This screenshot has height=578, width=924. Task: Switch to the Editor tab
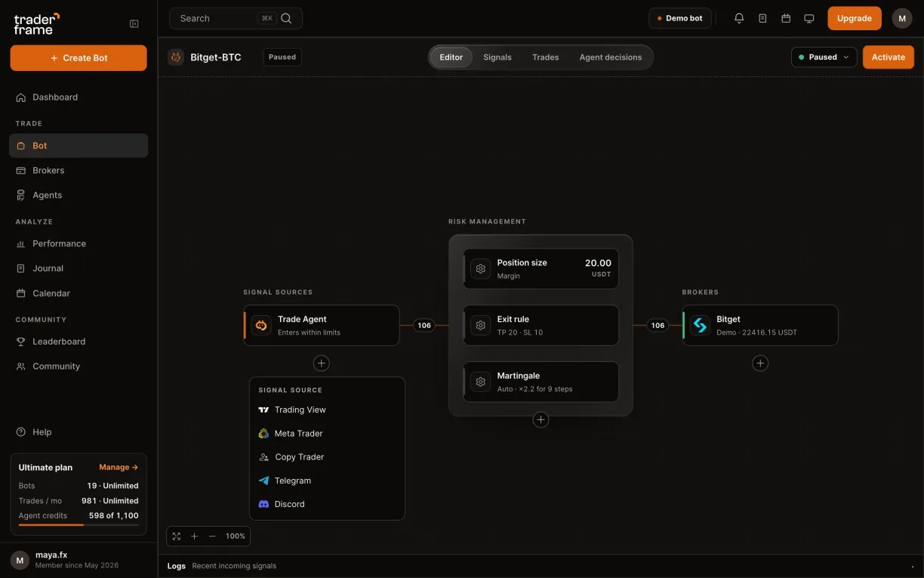point(451,57)
